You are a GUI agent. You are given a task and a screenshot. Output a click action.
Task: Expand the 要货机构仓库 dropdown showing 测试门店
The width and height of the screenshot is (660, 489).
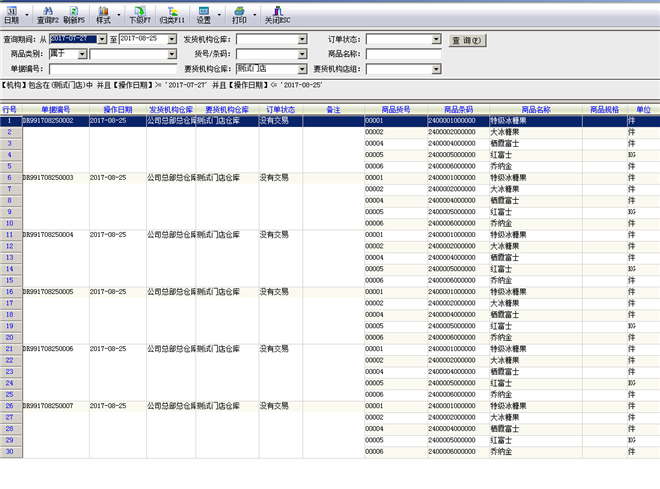click(302, 69)
